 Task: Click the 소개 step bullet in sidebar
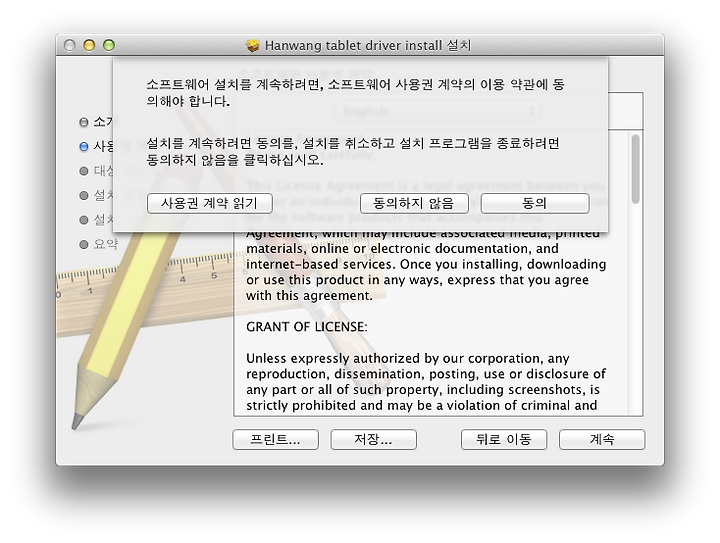click(x=84, y=122)
